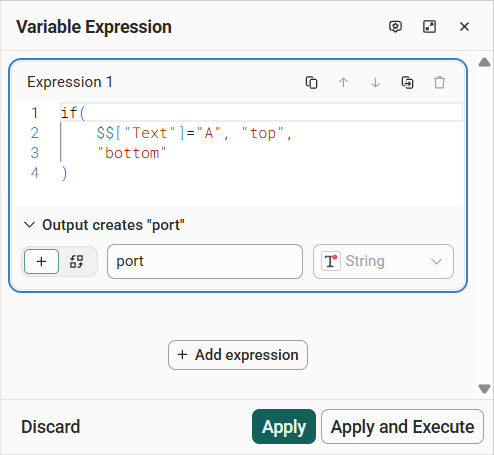This screenshot has width=494, height=455.
Task: Click the "top" string in line 2
Action: (x=263, y=133)
